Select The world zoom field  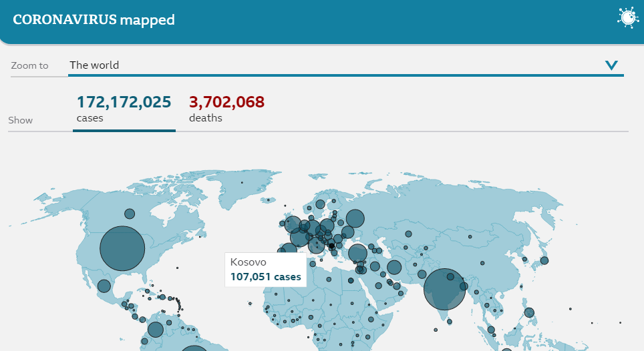coord(346,65)
